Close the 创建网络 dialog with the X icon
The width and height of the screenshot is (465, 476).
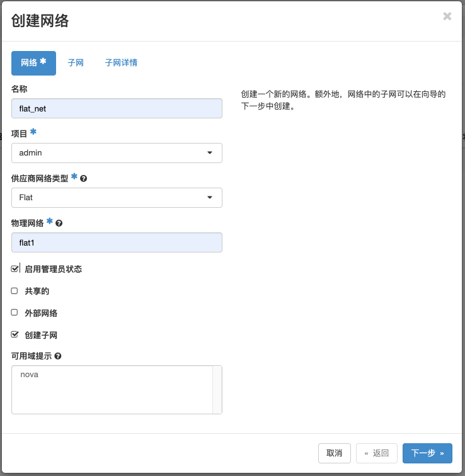tap(447, 16)
